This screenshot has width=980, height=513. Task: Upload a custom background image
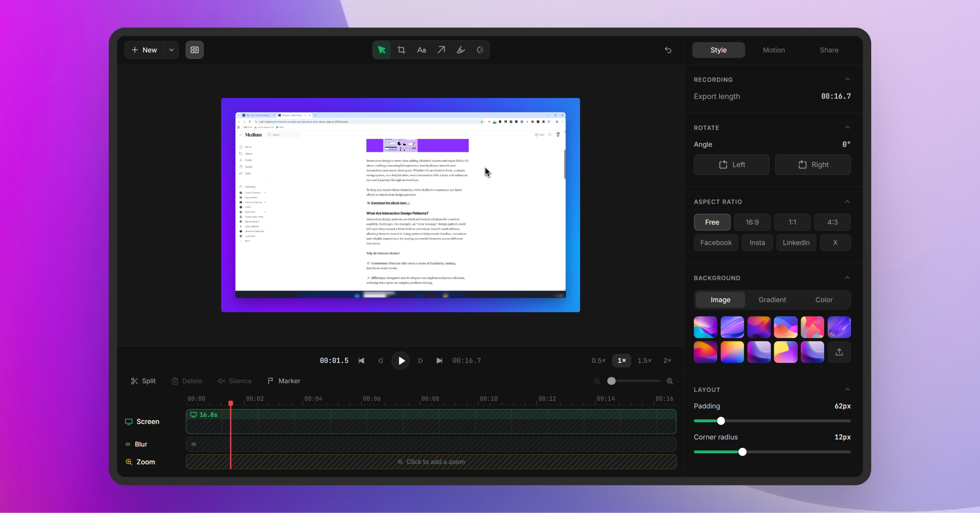click(839, 352)
